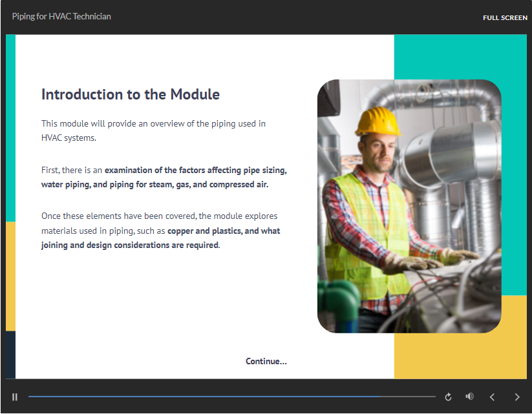532x414 pixels.
Task: Click the bold text about pipe sizing factors
Action: click(x=164, y=177)
